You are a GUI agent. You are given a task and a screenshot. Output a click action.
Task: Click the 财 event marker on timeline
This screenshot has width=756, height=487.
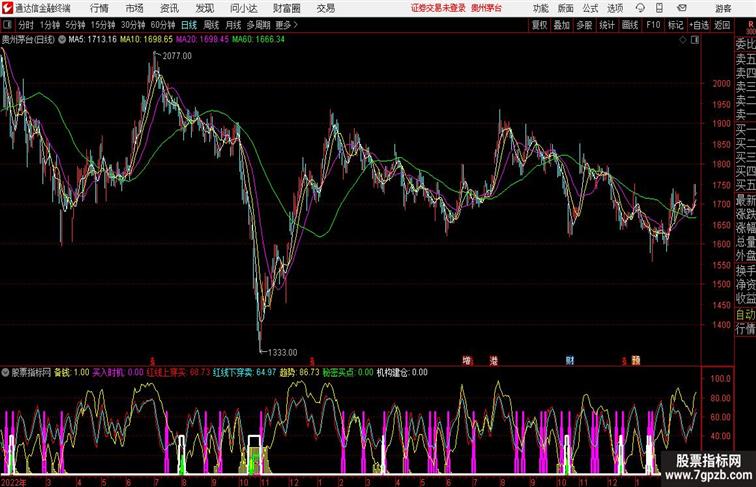[x=570, y=361]
